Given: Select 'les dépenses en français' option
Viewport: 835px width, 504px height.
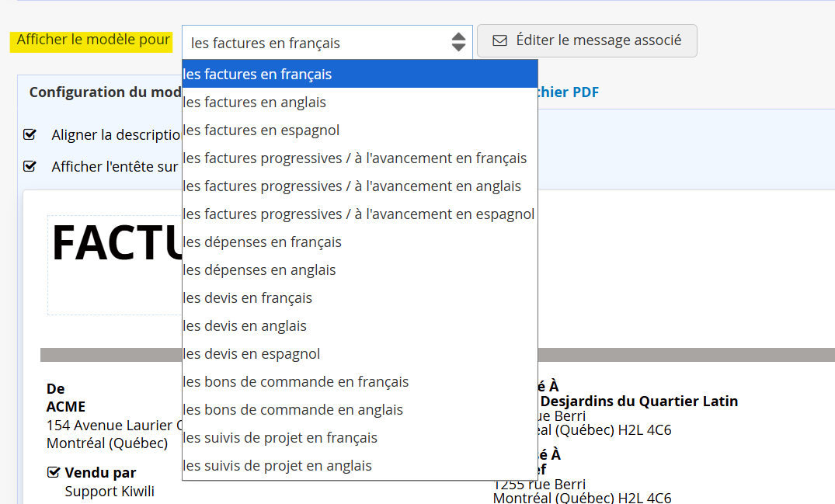Looking at the screenshot, I should 360,242.
